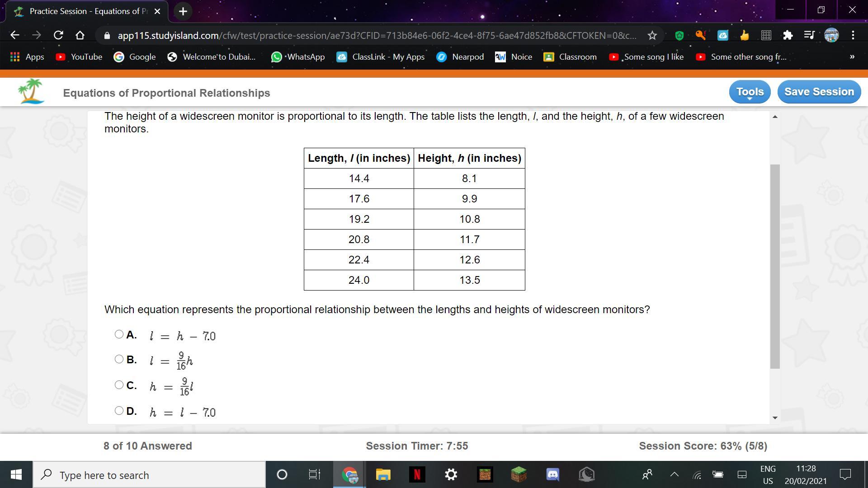
Task: Pick answer D radio button
Action: coord(119,411)
